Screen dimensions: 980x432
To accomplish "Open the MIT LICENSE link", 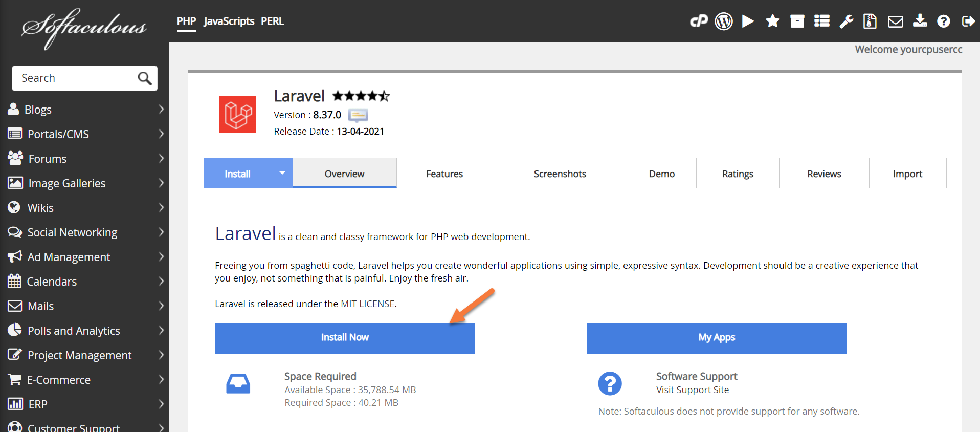I will (367, 304).
